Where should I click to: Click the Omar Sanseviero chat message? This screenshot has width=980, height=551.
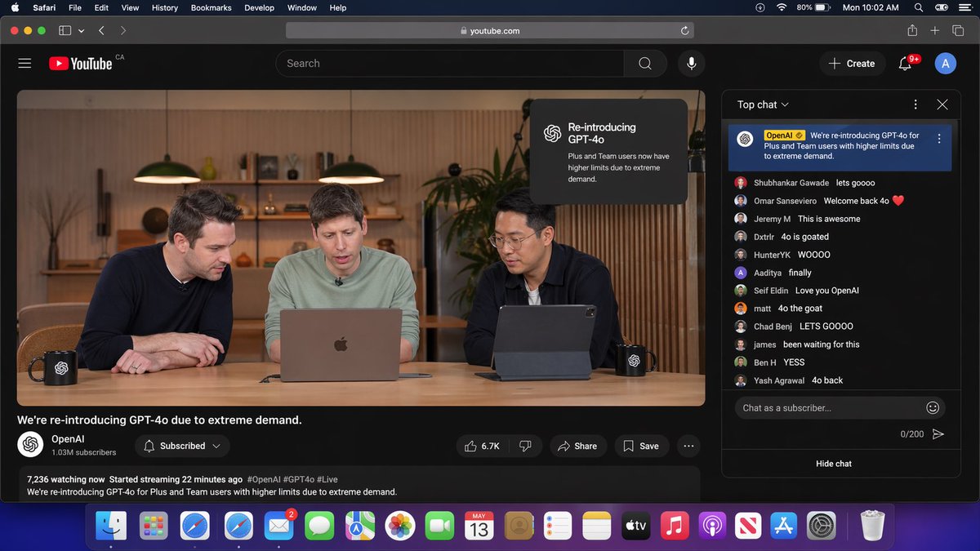click(x=841, y=201)
